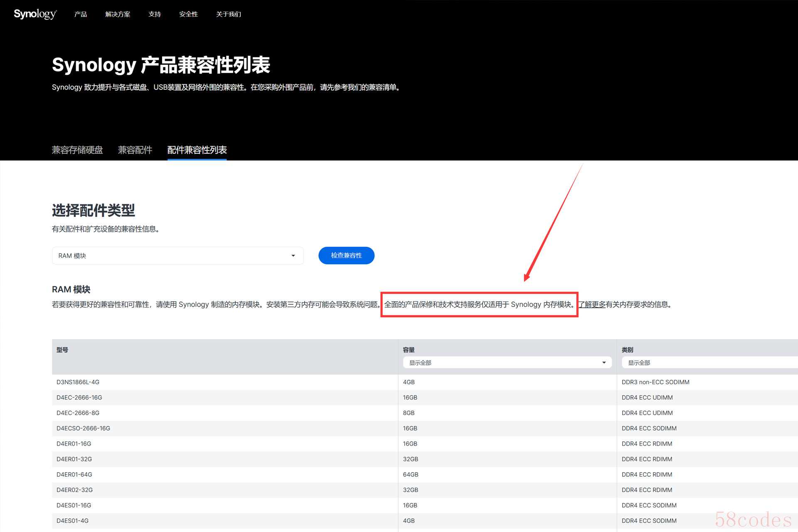Image resolution: width=798 pixels, height=532 pixels.
Task: Switch to the 兼容配件 tab
Action: click(x=135, y=150)
